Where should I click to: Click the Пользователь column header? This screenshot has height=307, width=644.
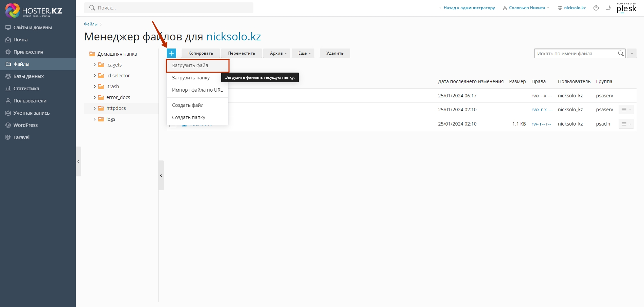pyautogui.click(x=574, y=81)
